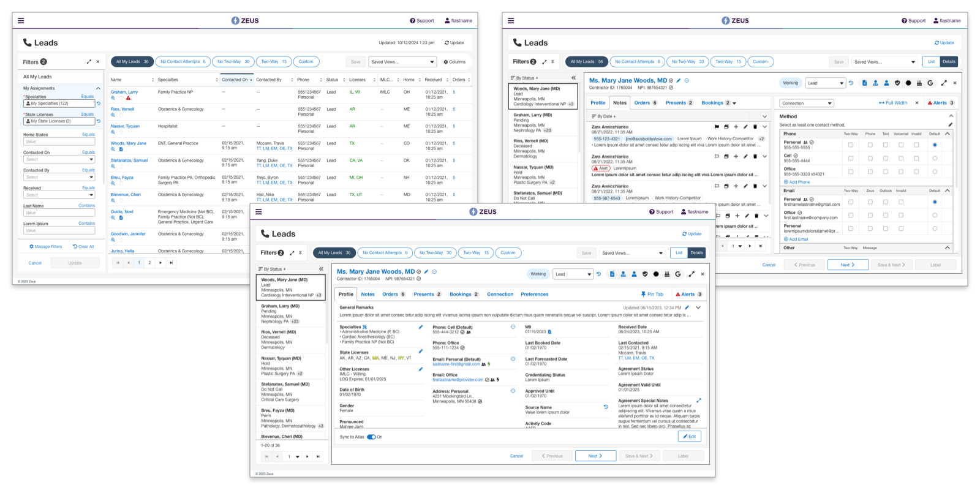
Task: Collapse Phone section chevron in right window
Action: click(948, 134)
